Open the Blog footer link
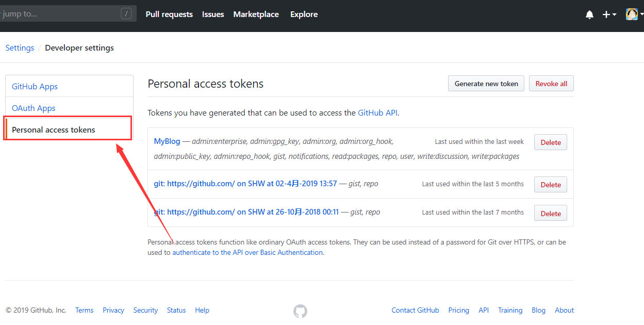Viewport: 644px width, 325px height. [x=538, y=310]
